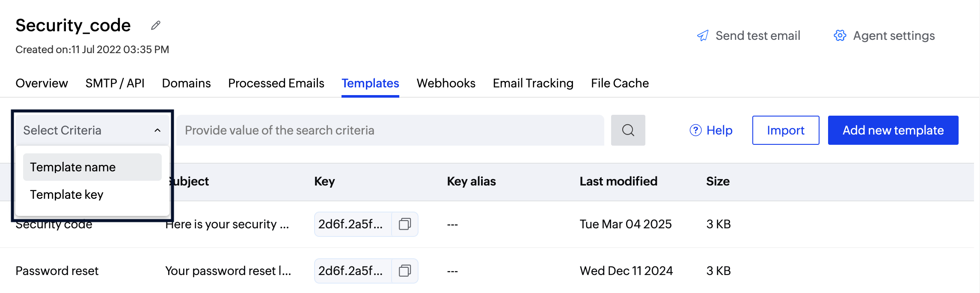Click the Import button
The width and height of the screenshot is (980, 293).
[x=785, y=130]
